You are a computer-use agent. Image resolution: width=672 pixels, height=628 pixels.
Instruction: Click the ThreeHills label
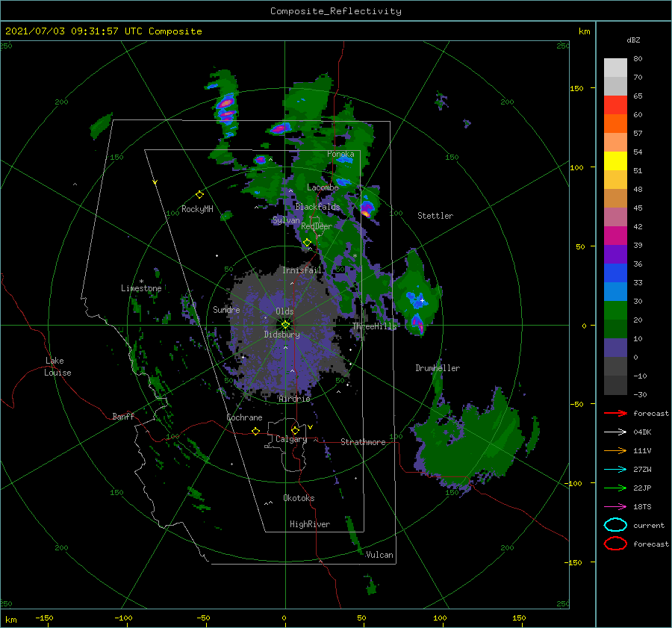375,326
